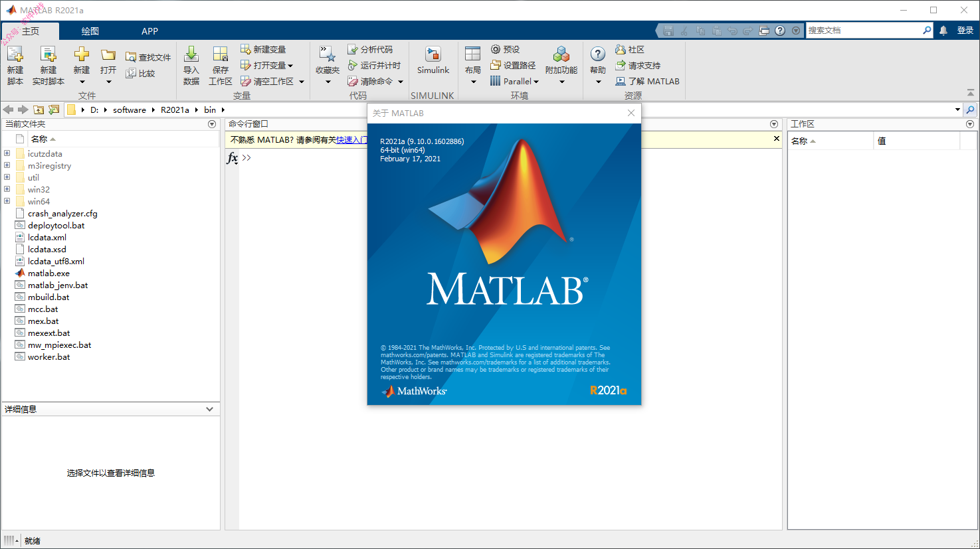Open Current Folder panel actions menu
The width and height of the screenshot is (980, 549).
pyautogui.click(x=212, y=124)
